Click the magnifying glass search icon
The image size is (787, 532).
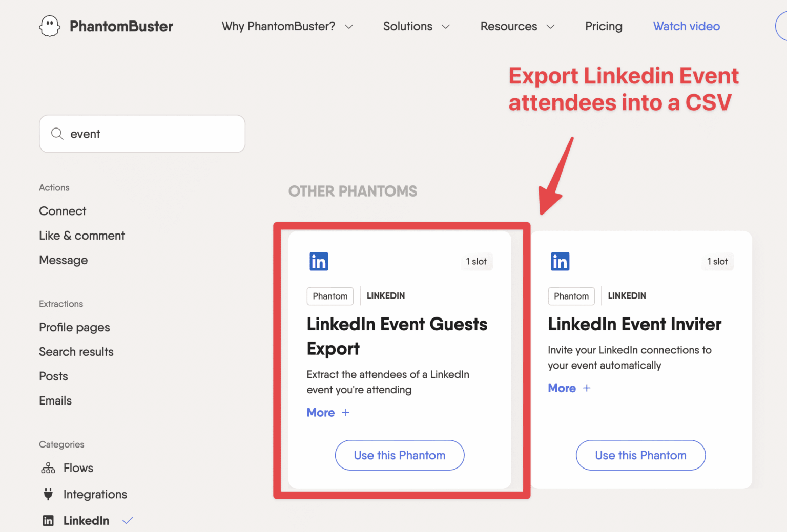pyautogui.click(x=57, y=134)
